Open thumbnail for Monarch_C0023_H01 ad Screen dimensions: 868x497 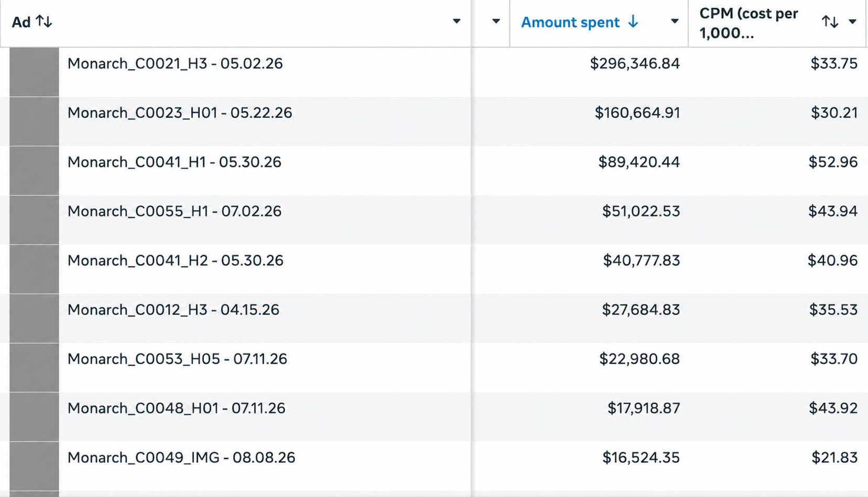tap(34, 121)
